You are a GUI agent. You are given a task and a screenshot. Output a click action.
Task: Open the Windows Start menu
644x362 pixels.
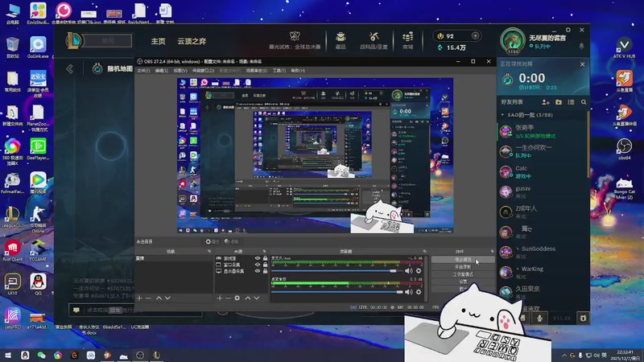tap(8, 355)
